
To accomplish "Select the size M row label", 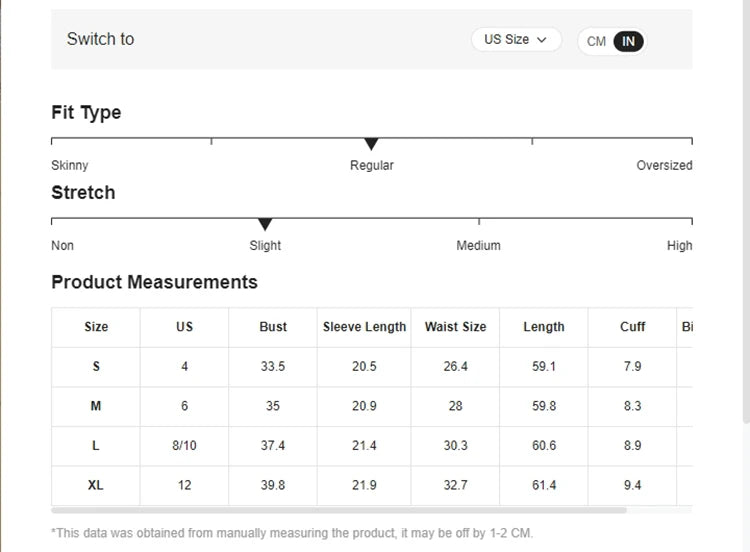I will point(96,406).
